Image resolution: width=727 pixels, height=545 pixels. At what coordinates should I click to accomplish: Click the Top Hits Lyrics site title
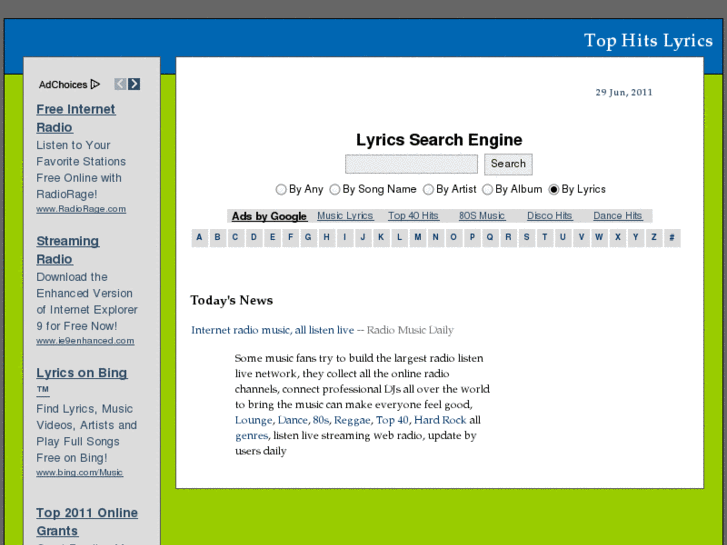(x=648, y=41)
